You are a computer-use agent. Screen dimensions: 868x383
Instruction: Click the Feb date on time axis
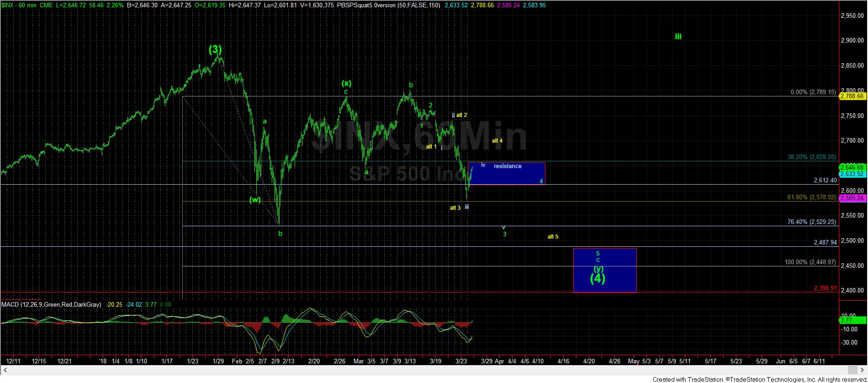tap(237, 361)
